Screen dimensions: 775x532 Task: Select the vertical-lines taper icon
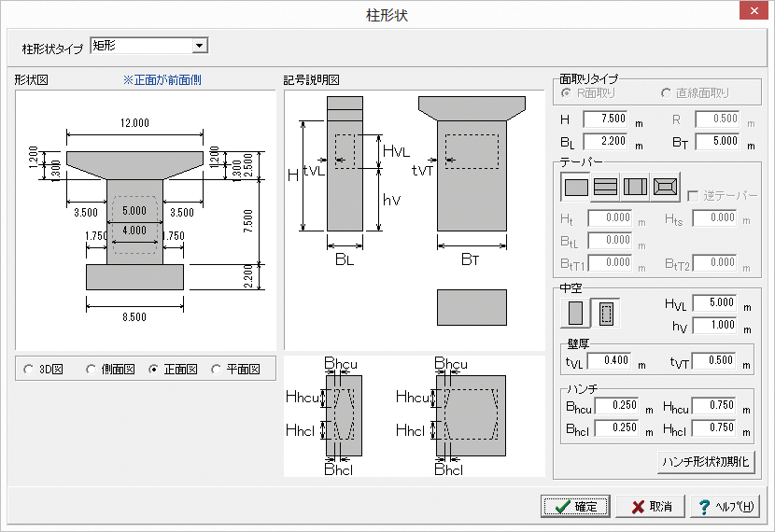[x=636, y=187]
